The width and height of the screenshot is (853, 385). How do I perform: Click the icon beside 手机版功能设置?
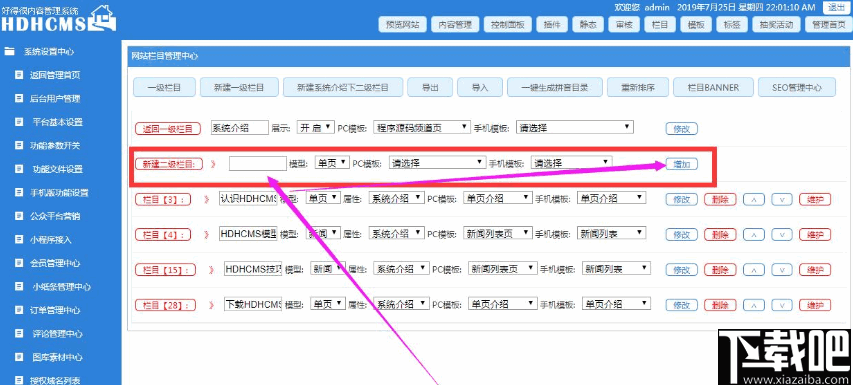19,192
